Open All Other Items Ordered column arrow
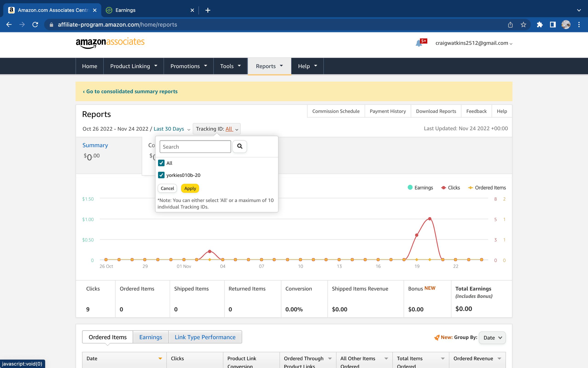The width and height of the screenshot is (588, 368). [386, 359]
